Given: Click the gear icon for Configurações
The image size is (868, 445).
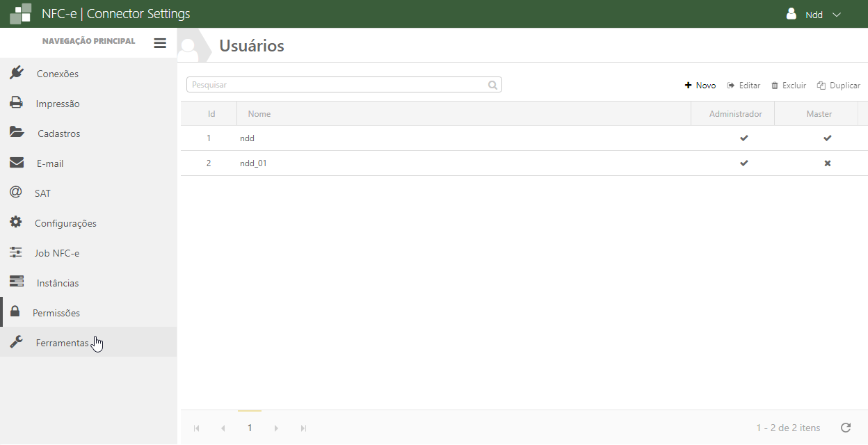Looking at the screenshot, I should [16, 222].
